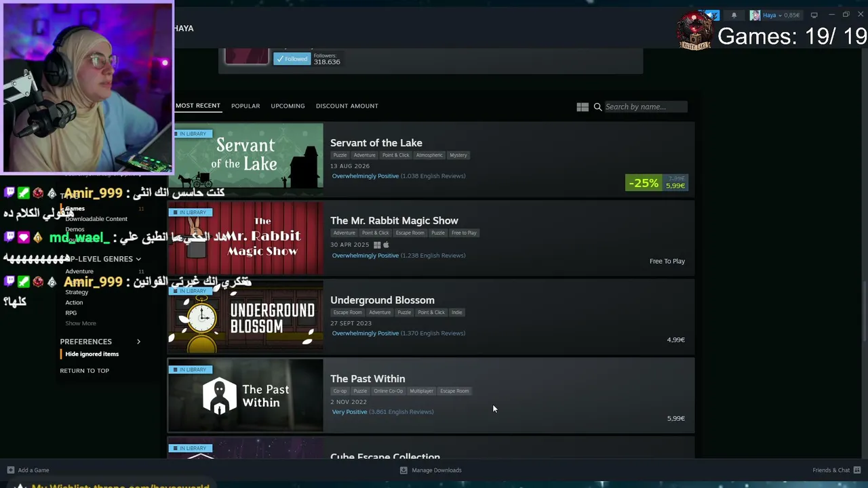Image resolution: width=868 pixels, height=488 pixels.
Task: Filter by Strategy genre
Action: point(77,292)
